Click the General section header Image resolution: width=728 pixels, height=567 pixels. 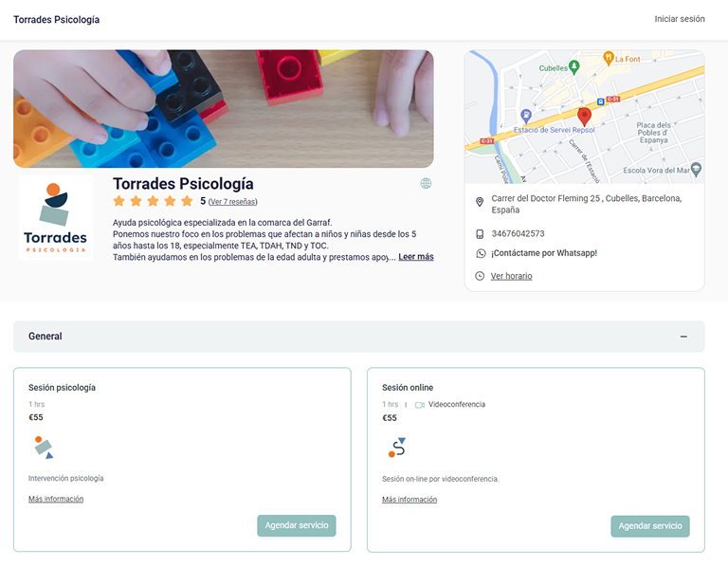coord(359,337)
